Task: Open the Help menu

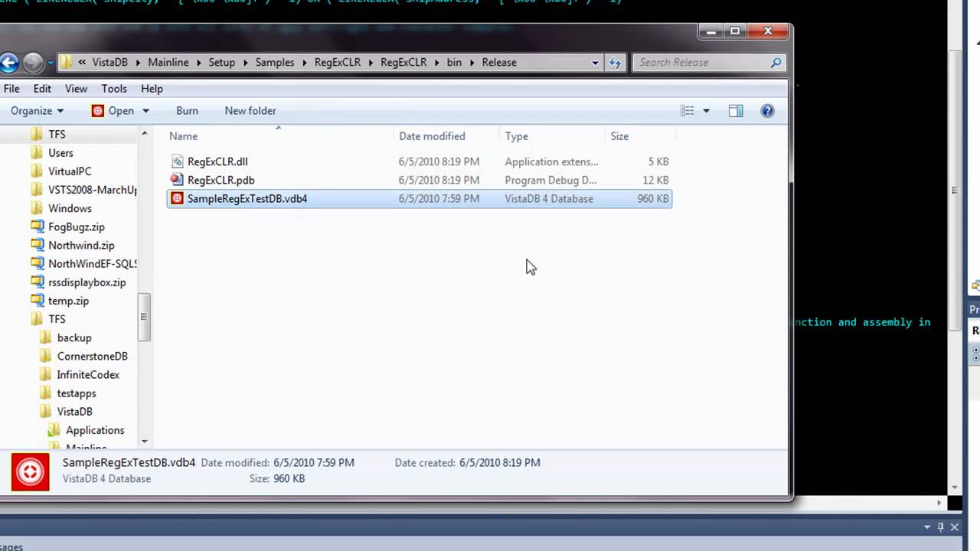Action: 152,89
